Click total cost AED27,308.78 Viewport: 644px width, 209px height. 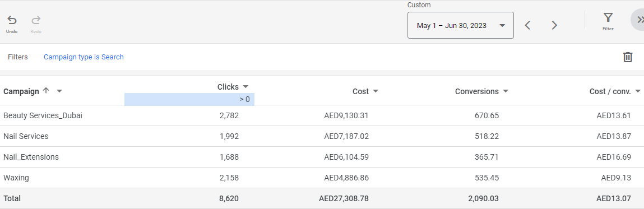[344, 198]
